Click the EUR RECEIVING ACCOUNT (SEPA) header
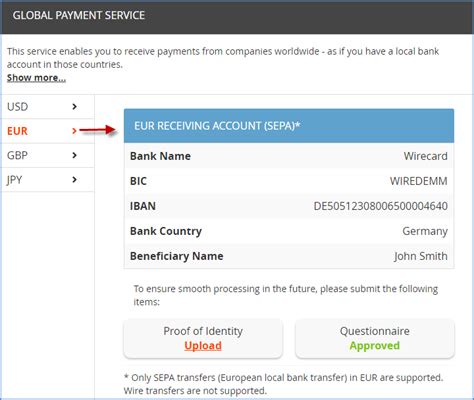474x400 pixels. coord(289,126)
